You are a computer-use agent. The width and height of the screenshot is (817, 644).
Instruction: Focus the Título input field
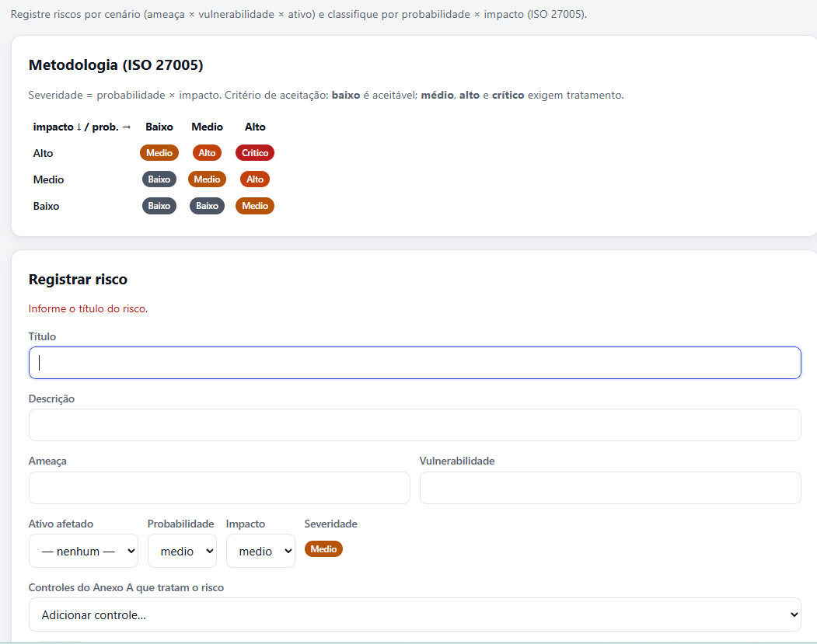click(x=415, y=363)
